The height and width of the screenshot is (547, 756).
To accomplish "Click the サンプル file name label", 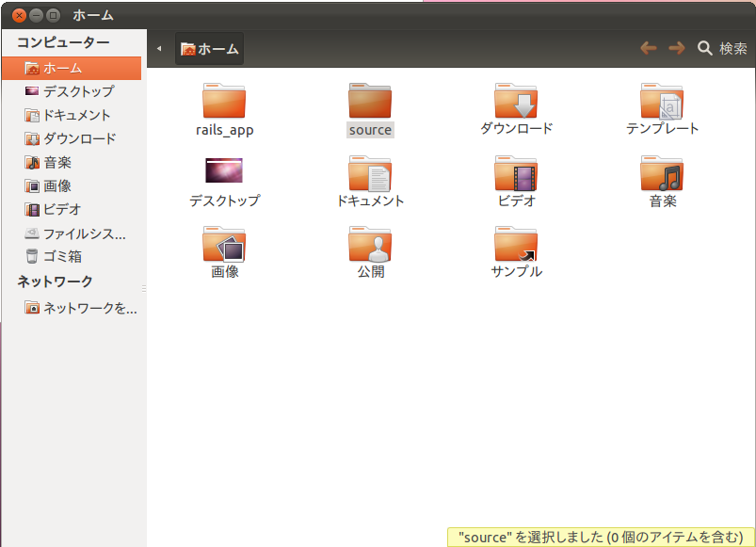I will point(516,271).
